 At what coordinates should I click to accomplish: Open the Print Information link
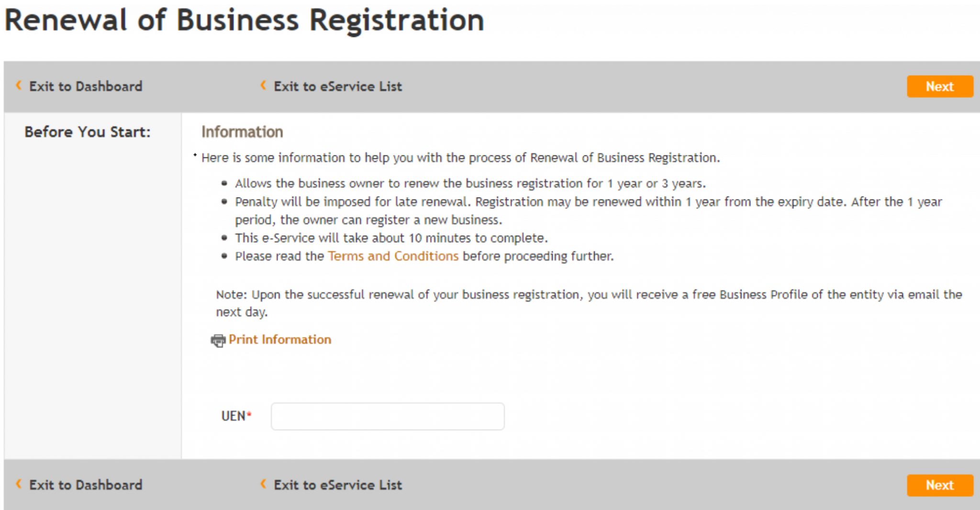(280, 339)
